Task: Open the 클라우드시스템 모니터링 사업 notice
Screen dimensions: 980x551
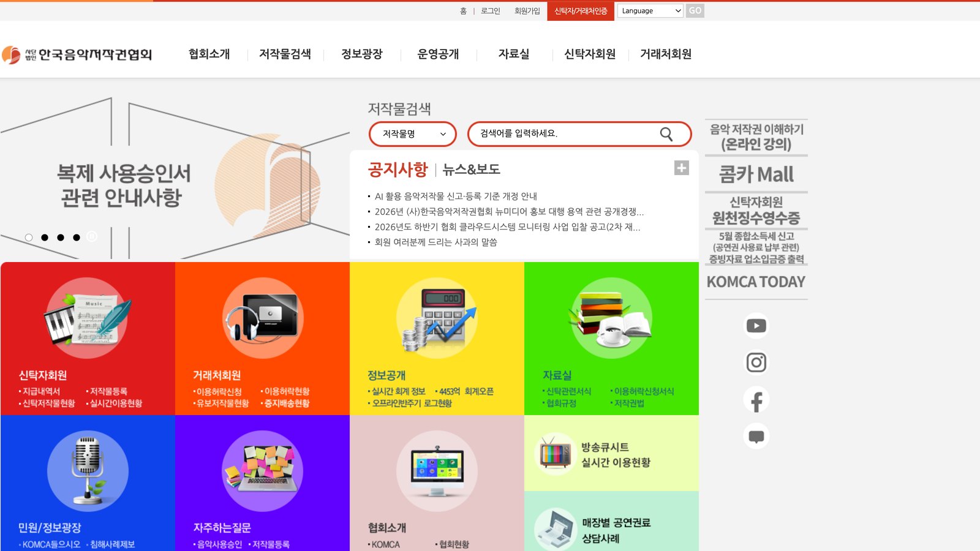Action: click(507, 227)
